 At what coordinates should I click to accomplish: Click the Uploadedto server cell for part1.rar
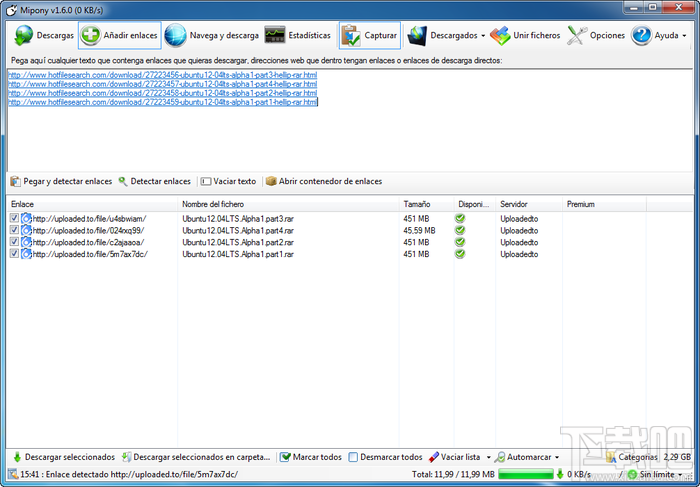tap(519, 254)
